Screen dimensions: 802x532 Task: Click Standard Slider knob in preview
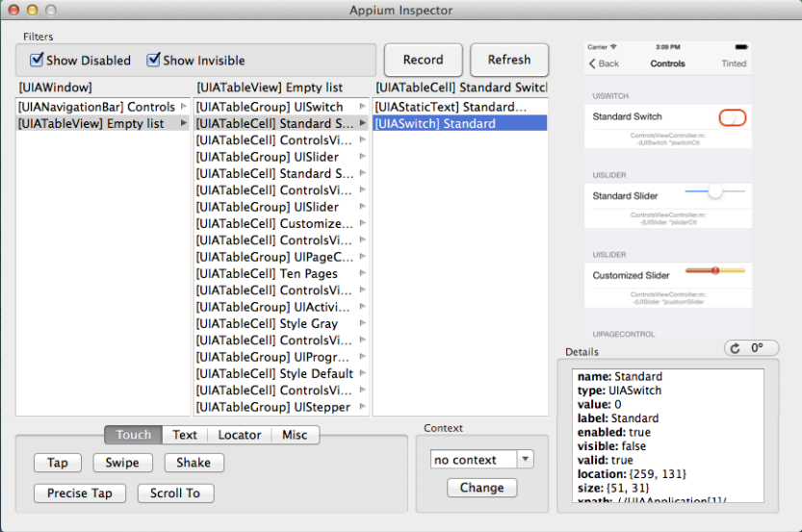click(715, 191)
